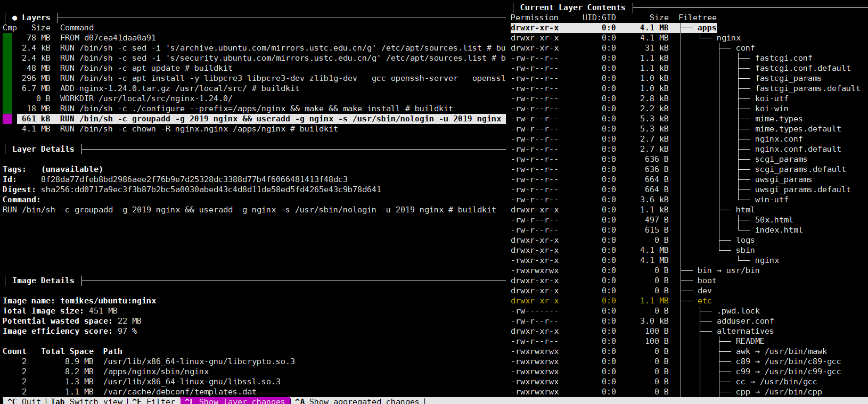Click the libcrypto.so.3 wasted space path
Image resolution: width=868 pixels, height=404 pixels.
pos(199,361)
